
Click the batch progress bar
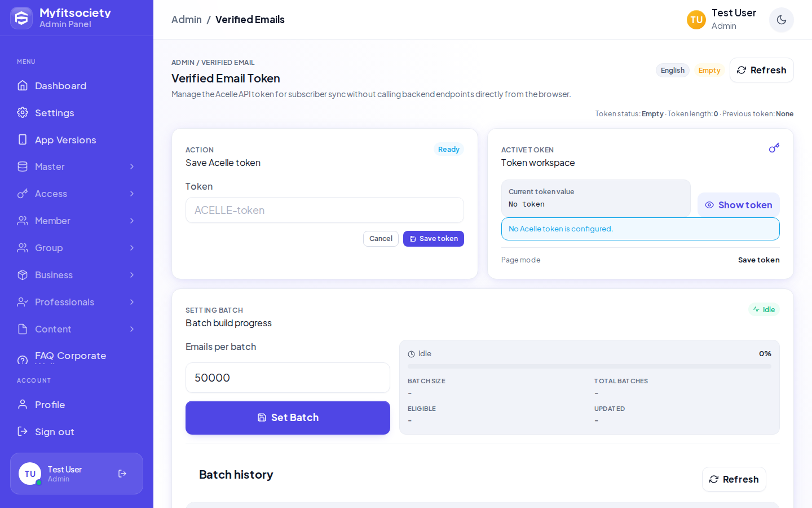[589, 366]
